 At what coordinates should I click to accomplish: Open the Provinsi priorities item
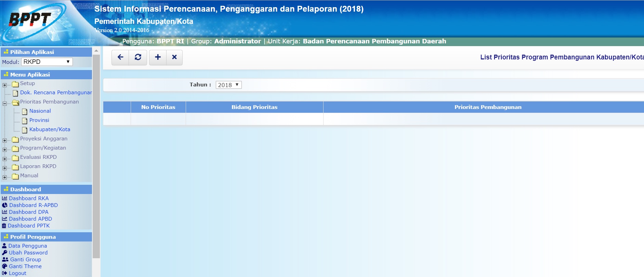click(39, 120)
